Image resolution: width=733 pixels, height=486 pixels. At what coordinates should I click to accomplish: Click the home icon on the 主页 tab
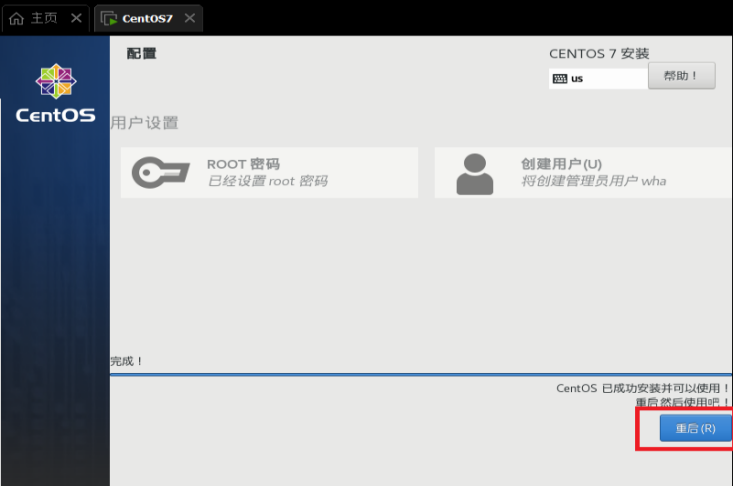point(16,19)
